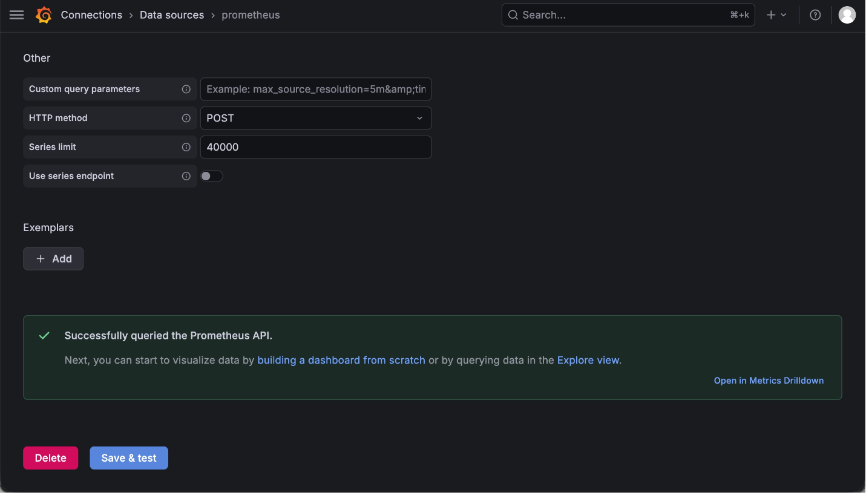Focus the Custom query parameters field
The image size is (866, 504).
point(316,89)
